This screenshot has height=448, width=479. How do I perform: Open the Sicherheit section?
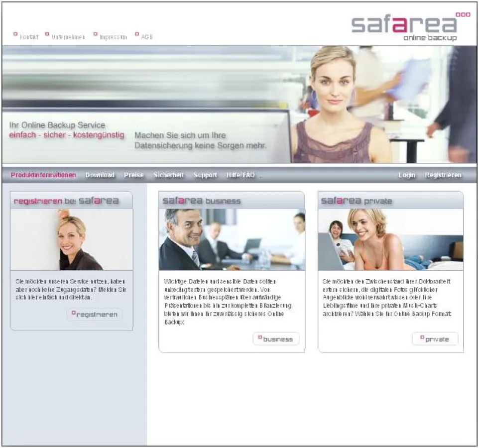point(168,175)
